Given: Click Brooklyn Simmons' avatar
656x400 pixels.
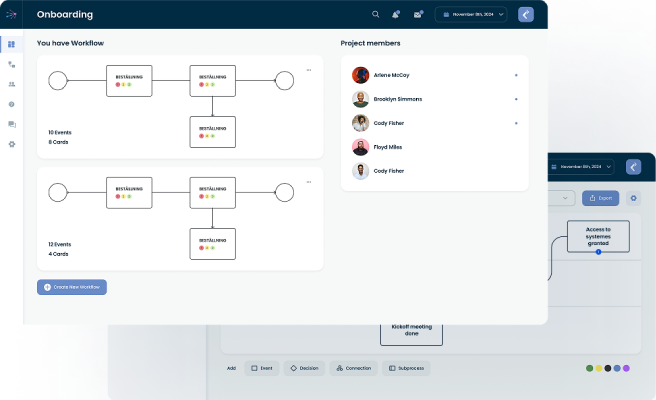Looking at the screenshot, I should (x=360, y=99).
